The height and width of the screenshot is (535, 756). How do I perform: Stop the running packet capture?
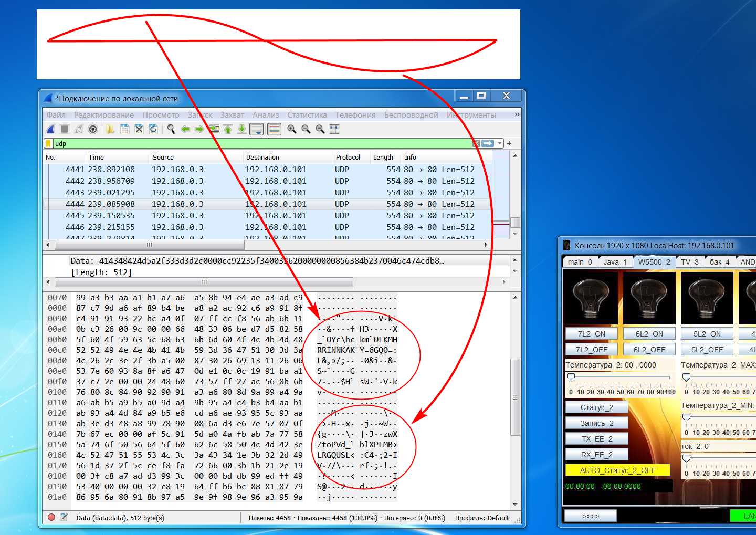click(x=65, y=129)
